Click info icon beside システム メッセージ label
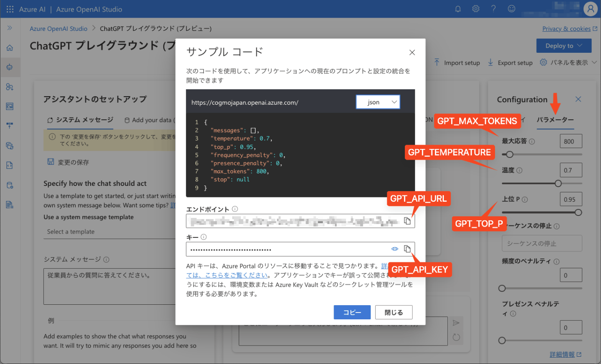 coord(106,259)
